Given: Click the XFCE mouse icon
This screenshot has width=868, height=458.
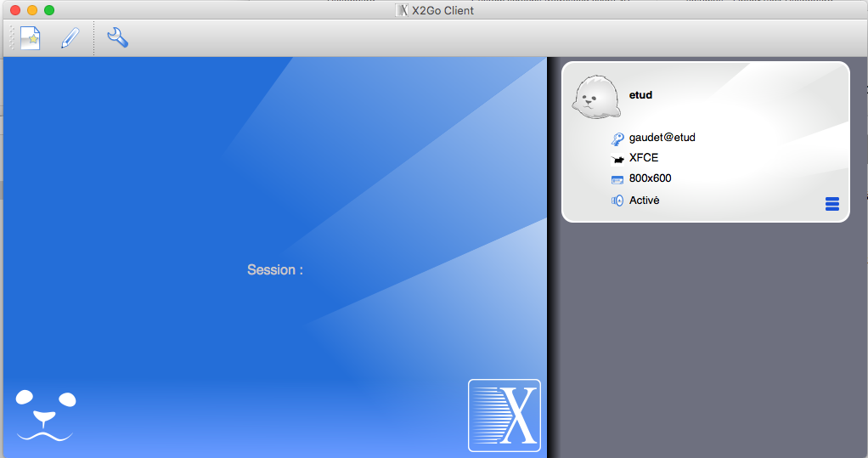Looking at the screenshot, I should coord(617,159).
